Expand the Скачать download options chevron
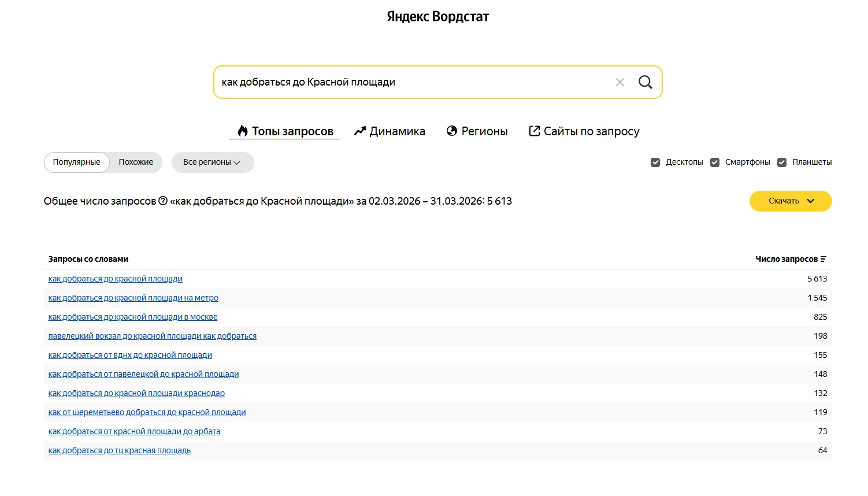 810,201
